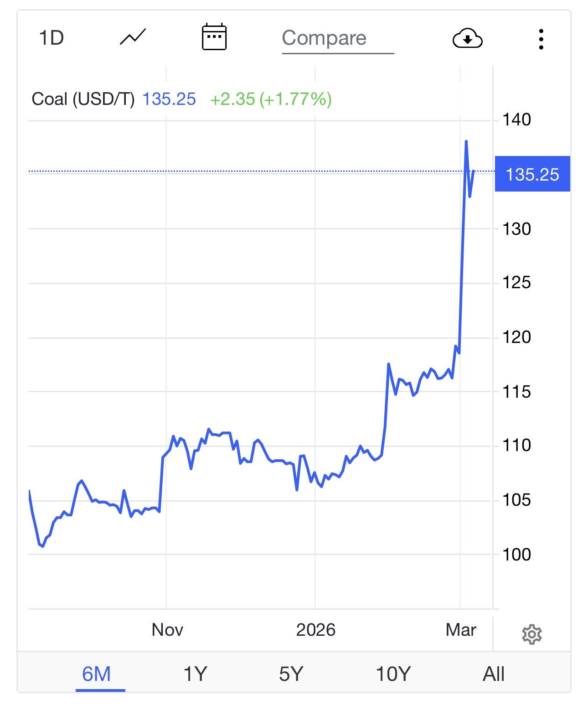The width and height of the screenshot is (588, 711).
Task: Open the 1D interval selector
Action: click(52, 38)
